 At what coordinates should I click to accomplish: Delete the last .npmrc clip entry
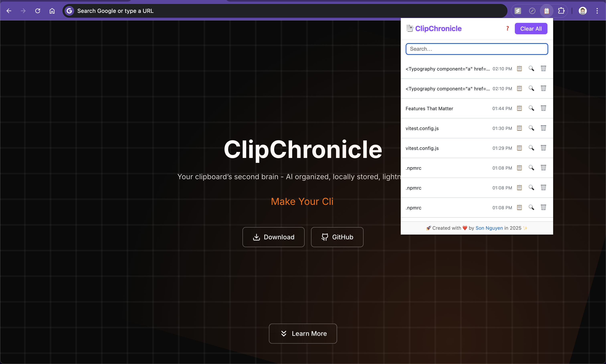[x=543, y=207]
